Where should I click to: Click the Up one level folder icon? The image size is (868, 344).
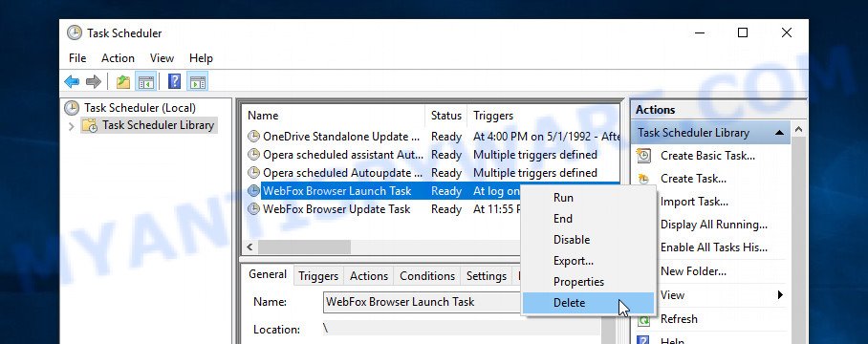point(123,82)
